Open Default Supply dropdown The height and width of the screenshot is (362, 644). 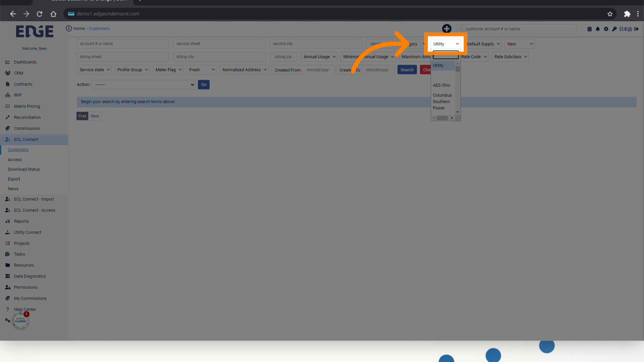[x=483, y=44]
